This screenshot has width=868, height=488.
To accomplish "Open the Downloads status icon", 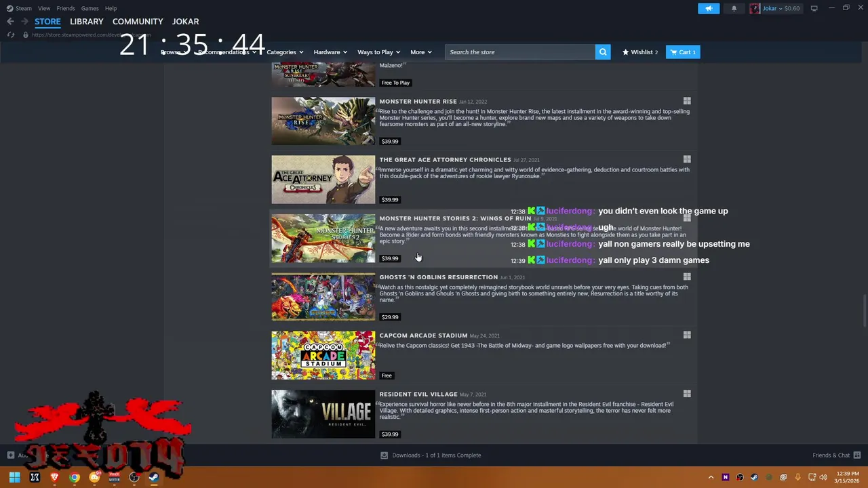I will click(x=384, y=455).
